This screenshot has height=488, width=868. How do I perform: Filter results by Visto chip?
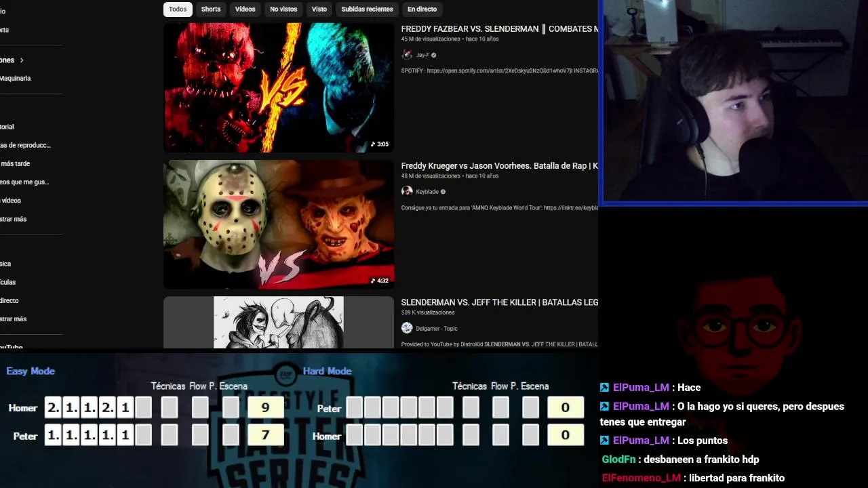pyautogui.click(x=319, y=9)
